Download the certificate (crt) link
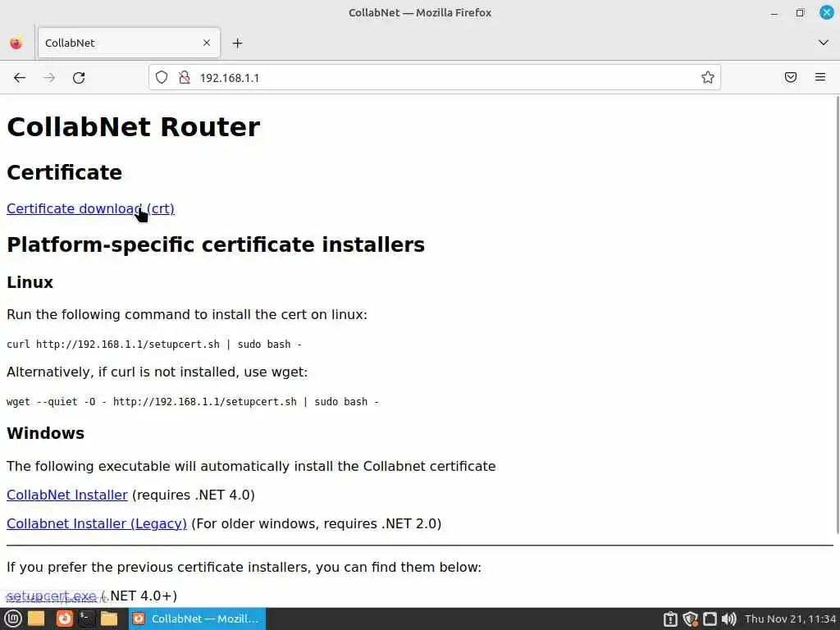This screenshot has height=630, width=840. pos(90,208)
